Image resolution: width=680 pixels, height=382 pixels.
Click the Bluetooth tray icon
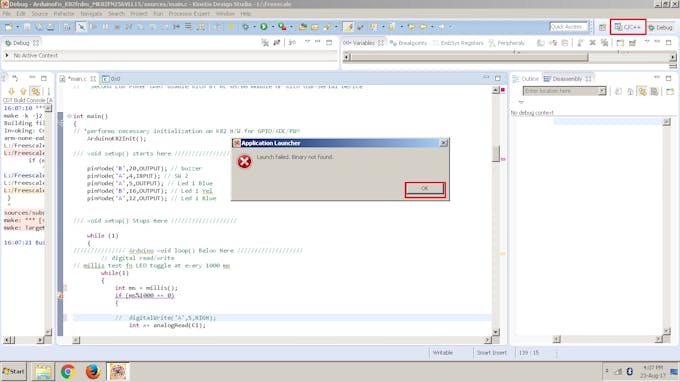[x=630, y=372]
